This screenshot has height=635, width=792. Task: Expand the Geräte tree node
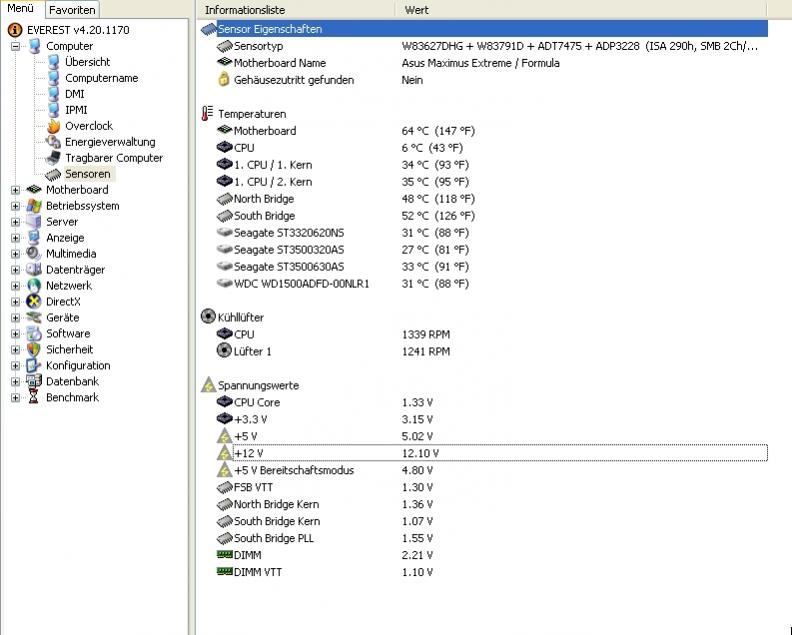(x=16, y=318)
